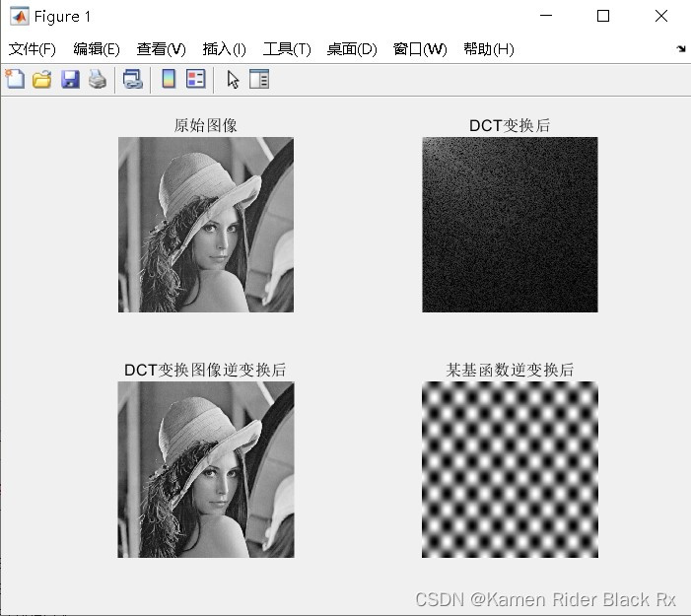Open the 编辑(E) menu
691x616 pixels.
[x=97, y=49]
